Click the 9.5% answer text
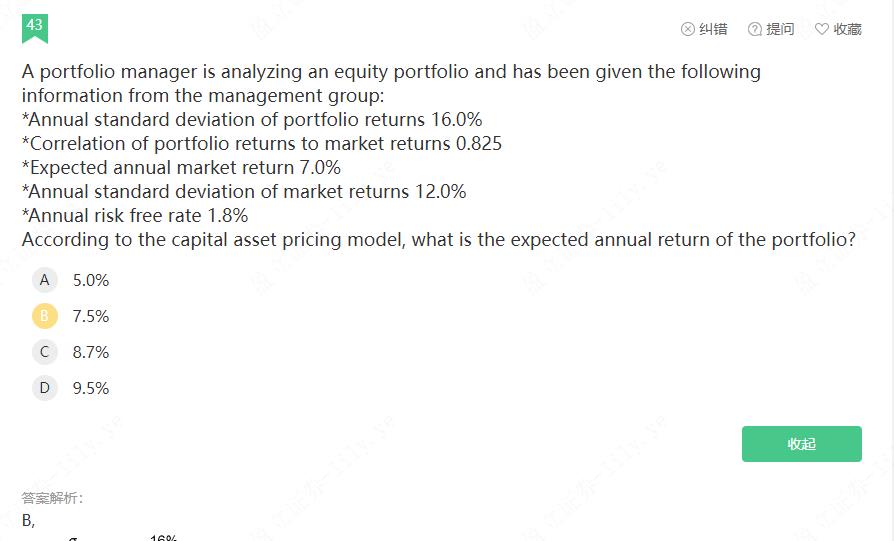 (x=91, y=388)
